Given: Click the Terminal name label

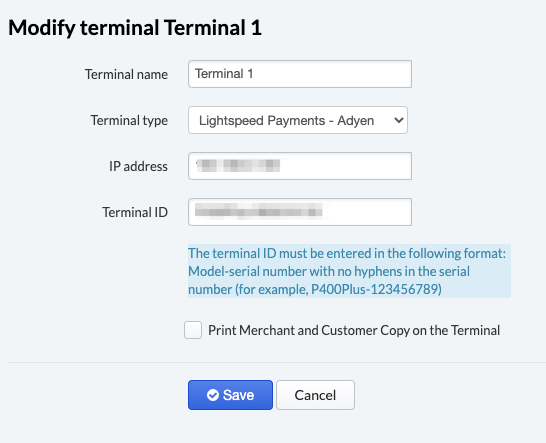Looking at the screenshot, I should [126, 74].
